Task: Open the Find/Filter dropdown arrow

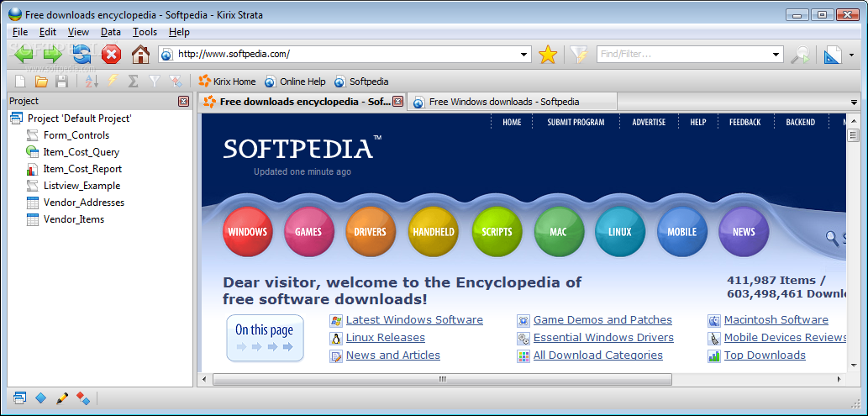Action: pyautogui.click(x=776, y=55)
